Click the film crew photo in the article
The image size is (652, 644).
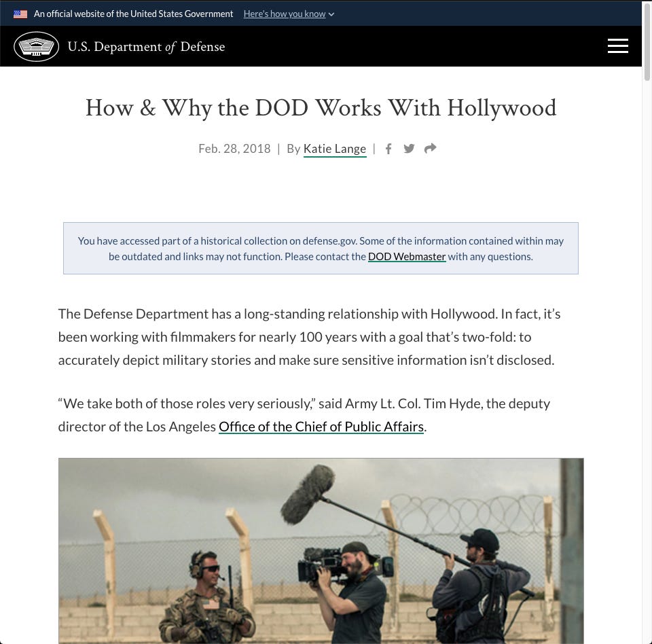pos(321,550)
